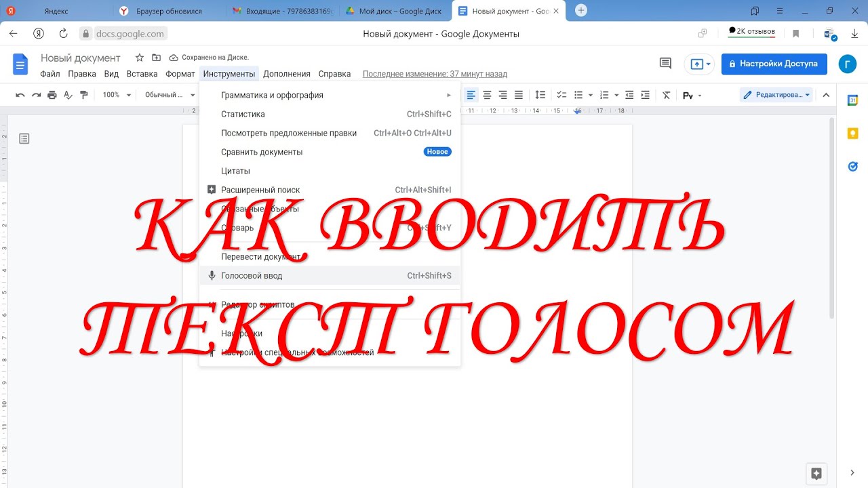The image size is (868, 488).
Task: Open the Обычный text style dropdown
Action: (170, 95)
